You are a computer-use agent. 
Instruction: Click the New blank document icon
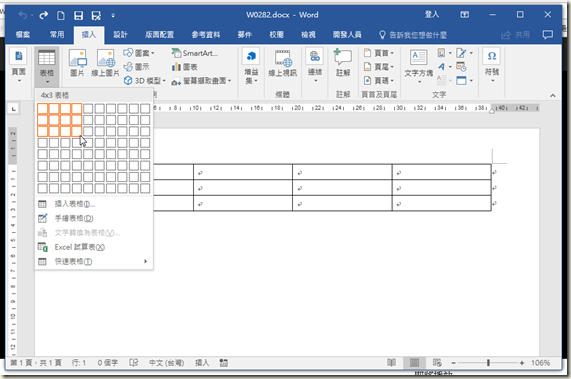61,15
